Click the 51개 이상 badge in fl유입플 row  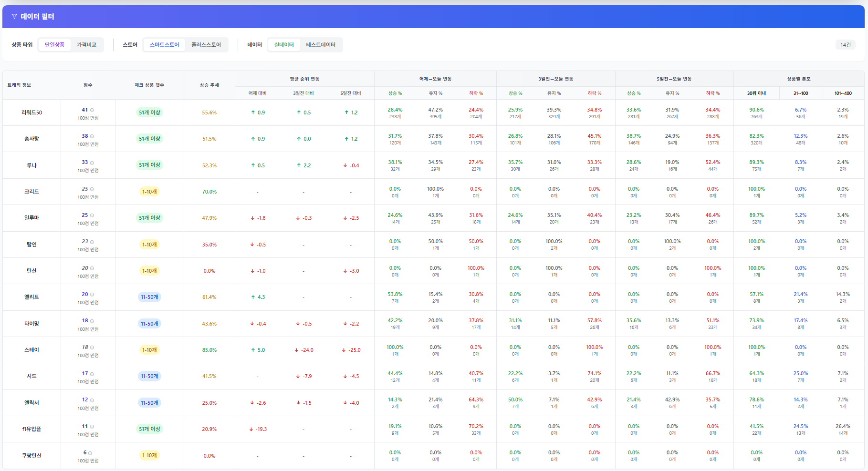[149, 429]
